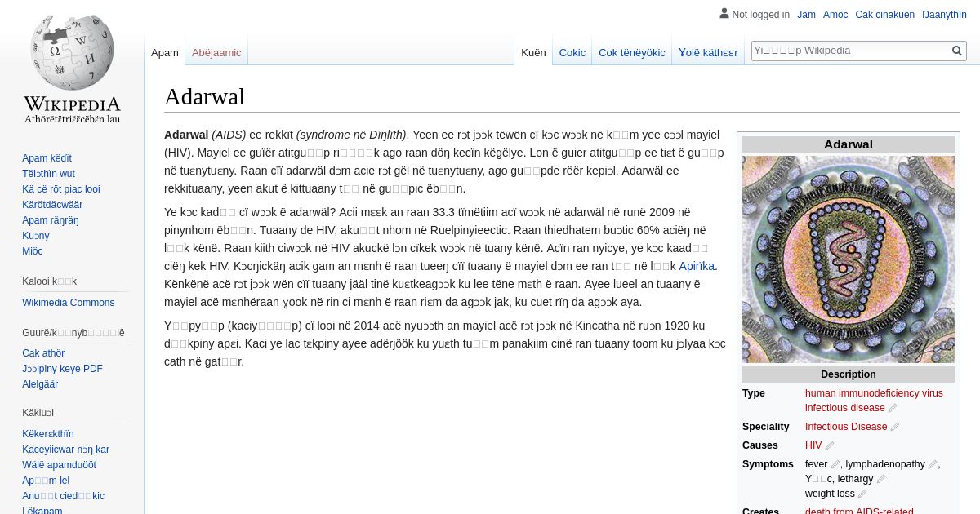Open infectious disease link under Type
The width and height of the screenshot is (980, 514).
pyautogui.click(x=845, y=408)
